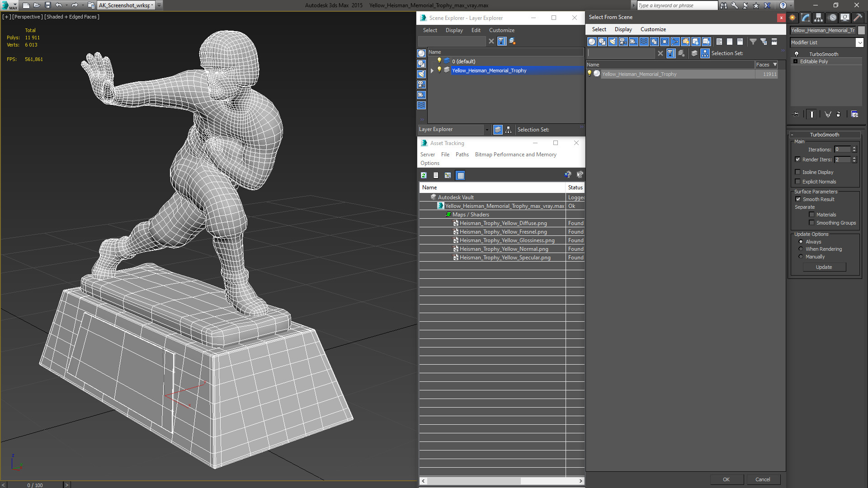Expand Editable Poly sub-object plus

(x=795, y=61)
